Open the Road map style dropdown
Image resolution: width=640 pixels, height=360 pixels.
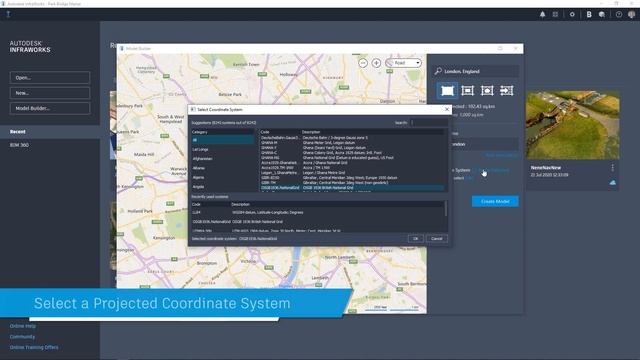[x=404, y=63]
